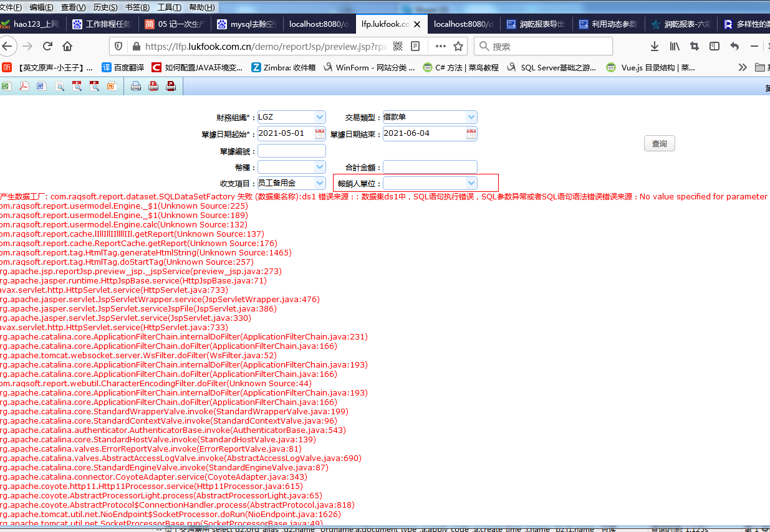Open PDF print preview icon (red P magnifier)

(x=95, y=87)
